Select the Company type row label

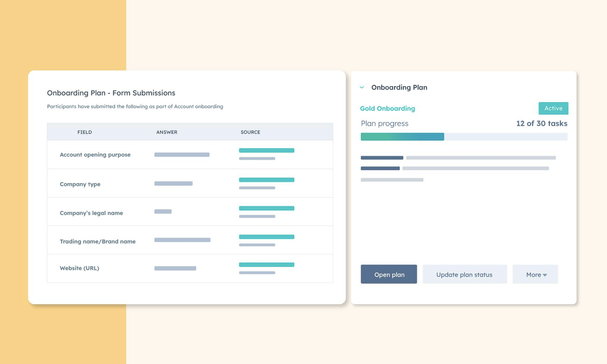(80, 184)
